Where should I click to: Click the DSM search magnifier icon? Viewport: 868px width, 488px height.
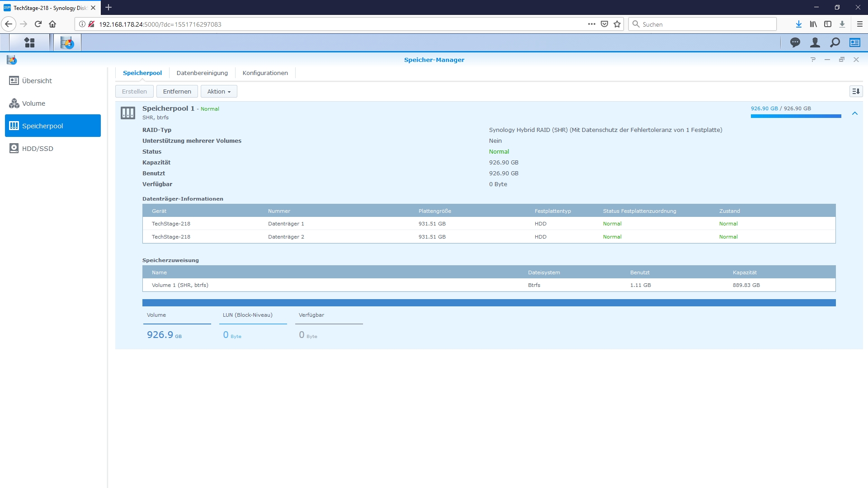click(x=835, y=42)
